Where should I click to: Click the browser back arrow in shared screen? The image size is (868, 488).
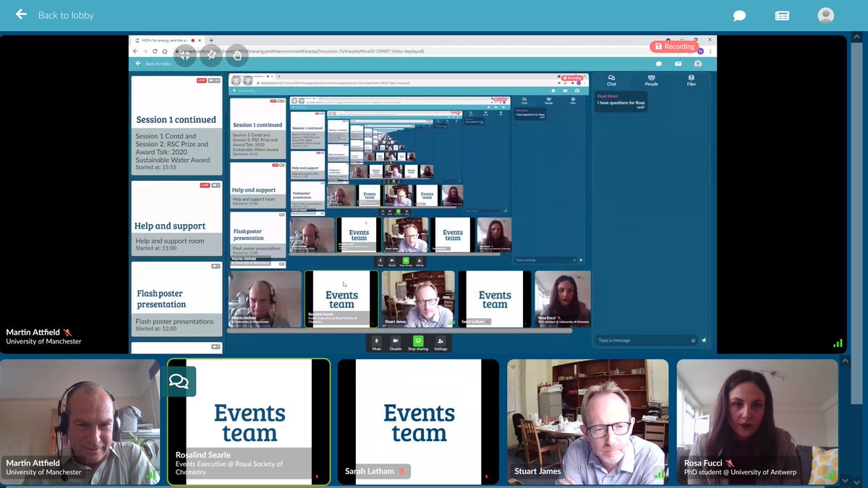point(136,51)
